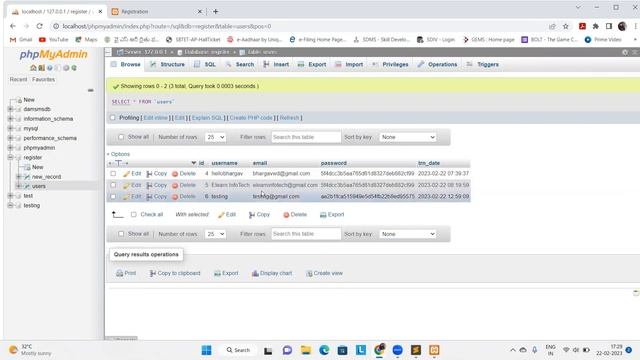Click the log out icon beside Home
This screenshot has height=360, width=640.
[x=41, y=68]
